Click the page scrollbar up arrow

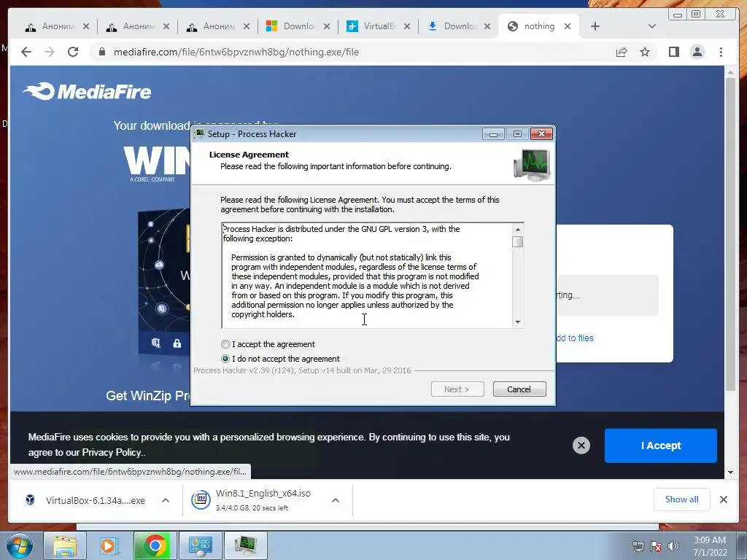(730, 72)
